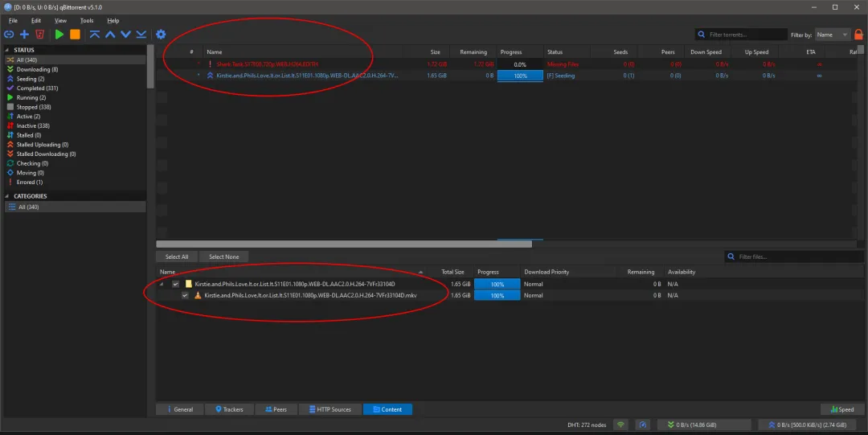
Task: Toggle alternative speed limits gauge icon
Action: pos(643,425)
